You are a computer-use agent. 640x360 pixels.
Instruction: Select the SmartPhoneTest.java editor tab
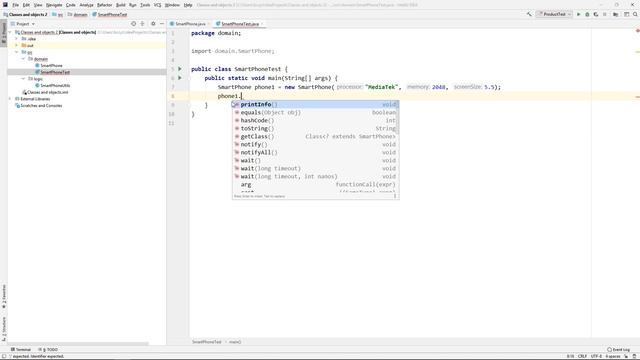(x=240, y=24)
